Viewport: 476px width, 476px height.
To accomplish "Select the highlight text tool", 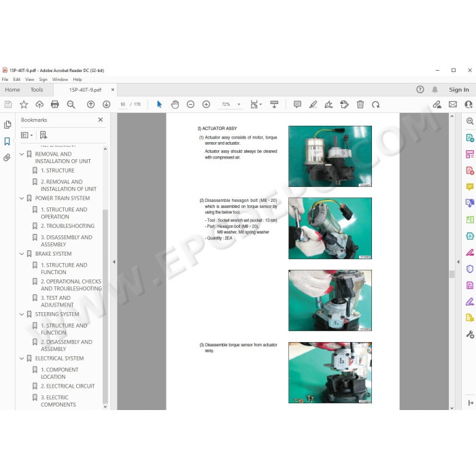I will click(x=313, y=105).
